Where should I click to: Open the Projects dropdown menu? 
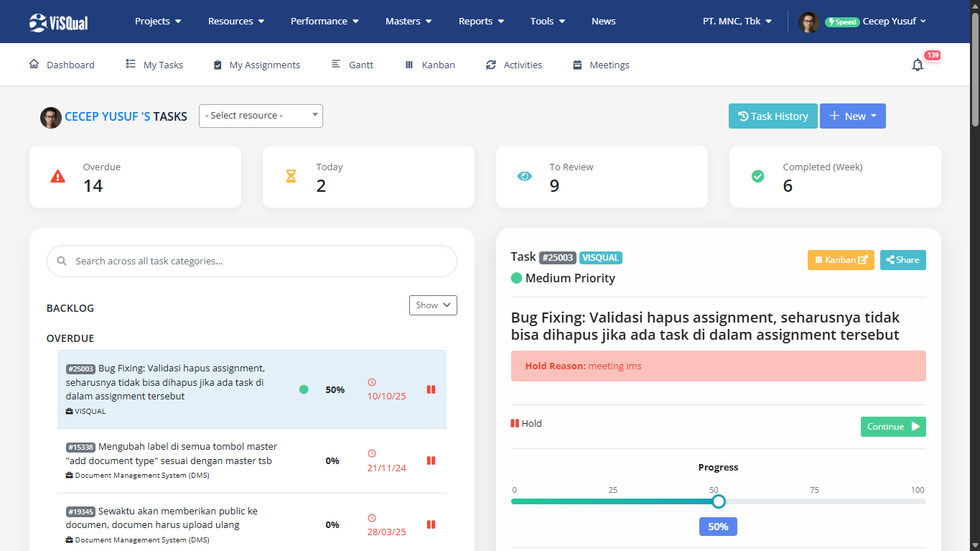point(158,22)
